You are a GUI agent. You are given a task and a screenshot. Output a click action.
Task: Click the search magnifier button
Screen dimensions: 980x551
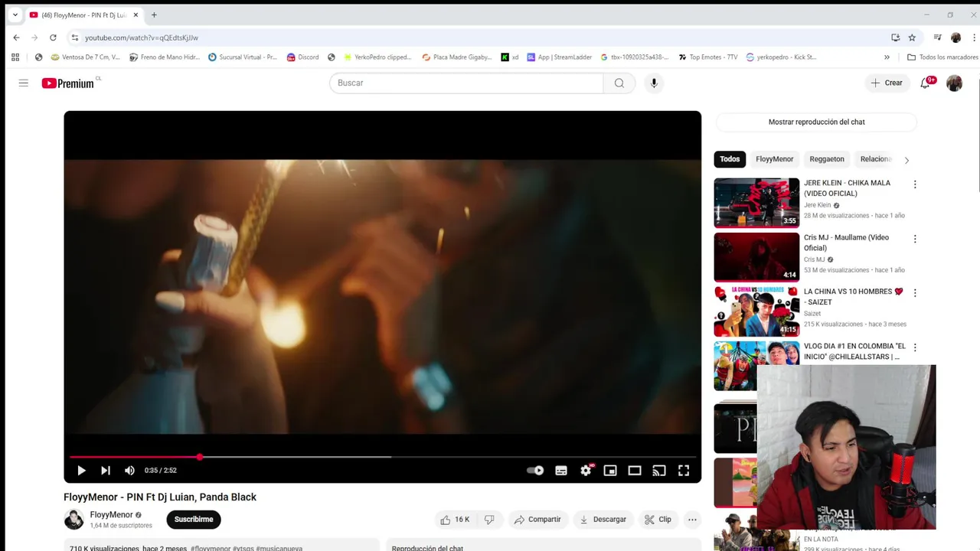pos(619,83)
